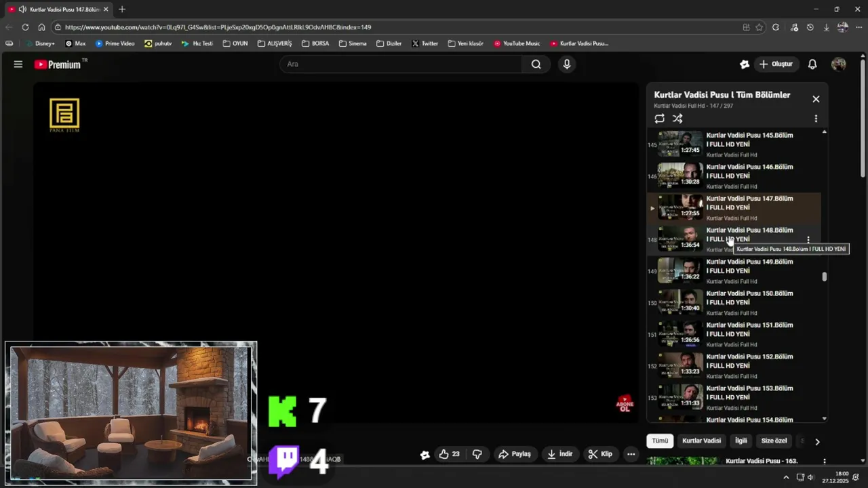Viewport: 868px width, 488px height.
Task: Click the browser address bar URL
Action: 218,27
